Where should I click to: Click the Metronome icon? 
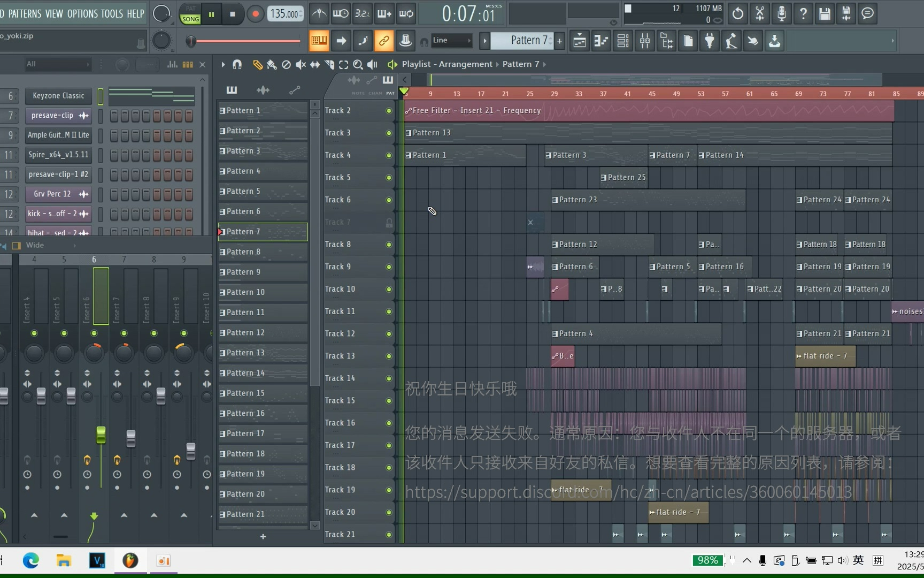(x=319, y=14)
